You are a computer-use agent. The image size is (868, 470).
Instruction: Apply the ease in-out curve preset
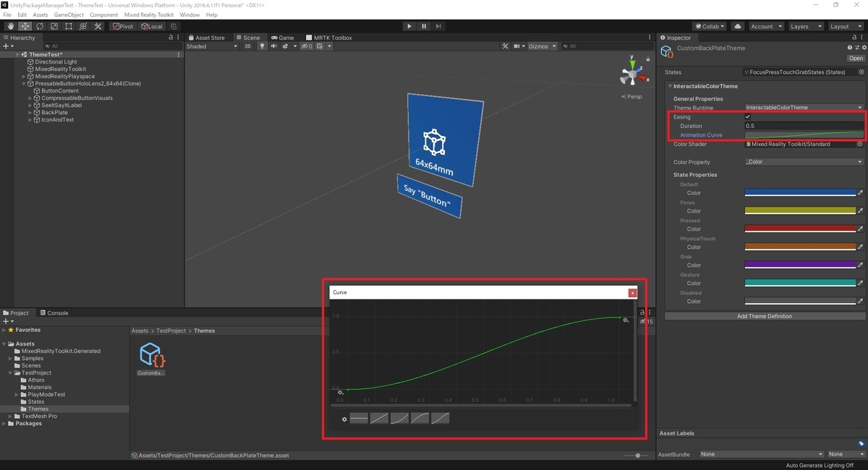440,419
